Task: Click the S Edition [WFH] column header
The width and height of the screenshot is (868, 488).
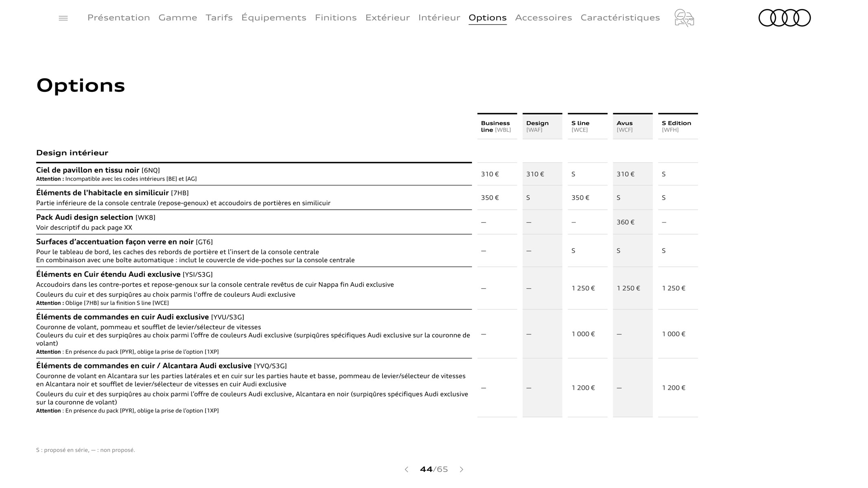Action: [678, 126]
